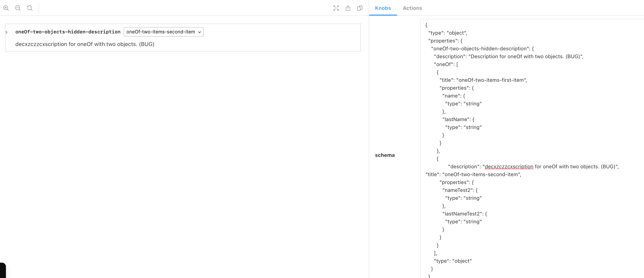The image size is (644, 278).
Task: Click the misspelled underlined word in schema editor
Action: [x=509, y=167]
